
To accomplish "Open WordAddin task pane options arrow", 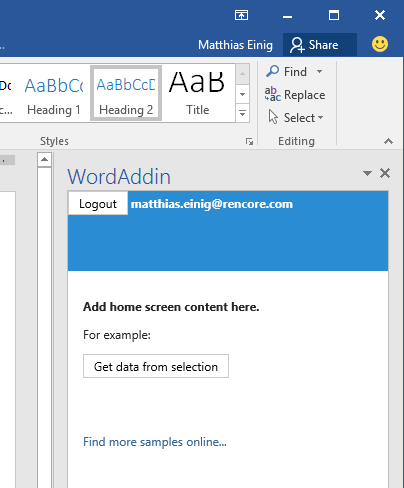I will pos(367,173).
